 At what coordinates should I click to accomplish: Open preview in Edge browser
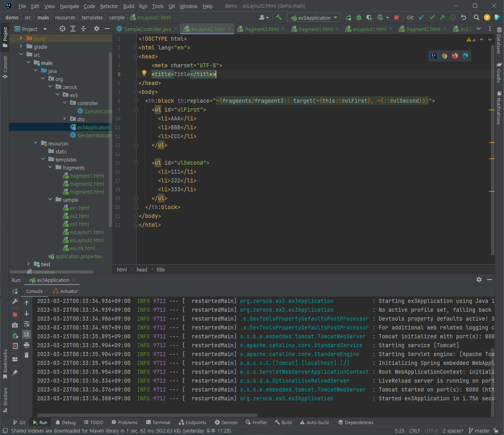(x=465, y=56)
